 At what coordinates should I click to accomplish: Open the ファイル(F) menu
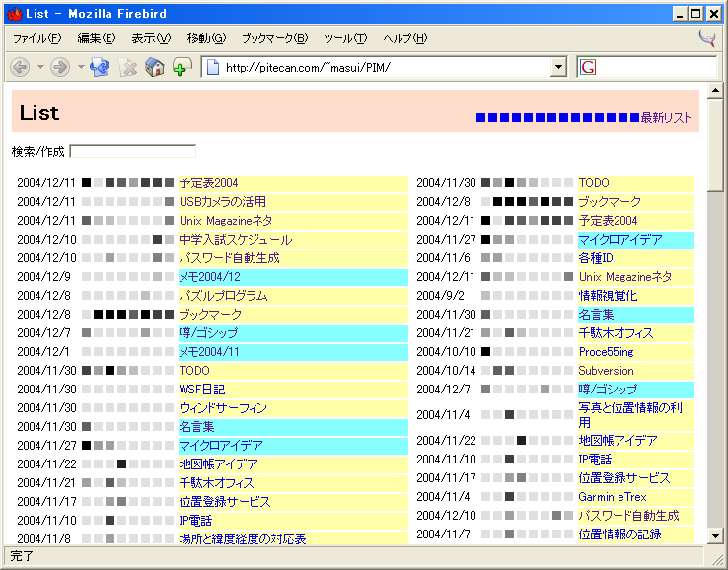tap(36, 38)
